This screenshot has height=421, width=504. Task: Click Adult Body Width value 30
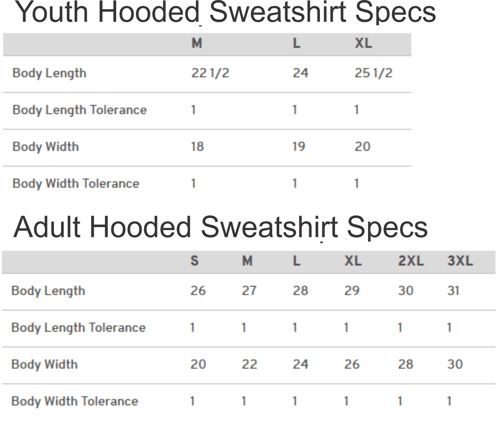pos(455,364)
